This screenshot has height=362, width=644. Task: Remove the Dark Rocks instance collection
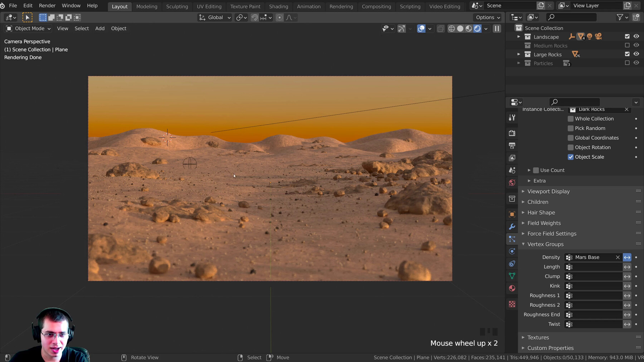(x=626, y=109)
